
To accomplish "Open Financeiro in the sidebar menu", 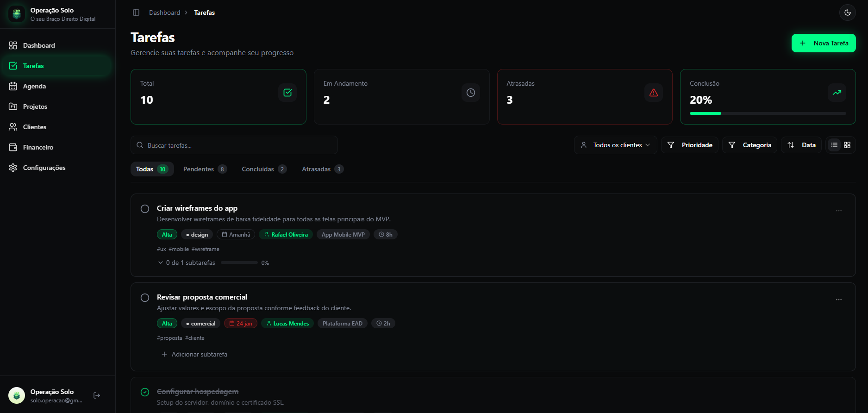I will [x=38, y=147].
